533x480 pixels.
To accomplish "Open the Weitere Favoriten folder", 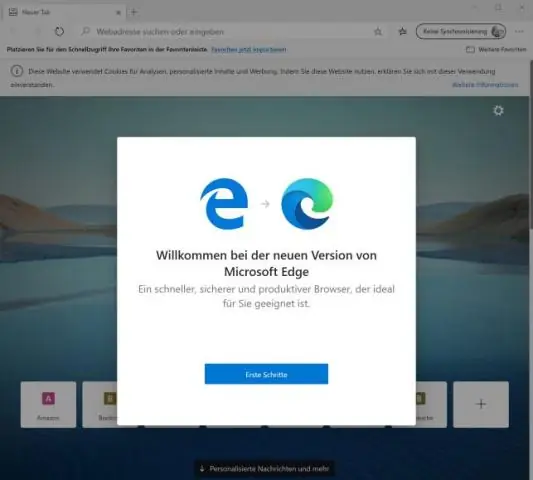I will (496, 50).
